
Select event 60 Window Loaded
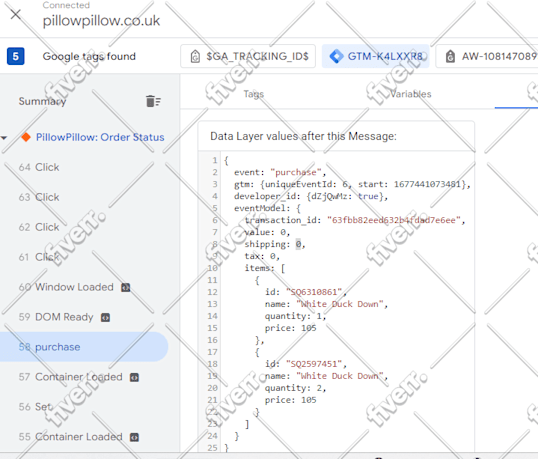pos(66,287)
